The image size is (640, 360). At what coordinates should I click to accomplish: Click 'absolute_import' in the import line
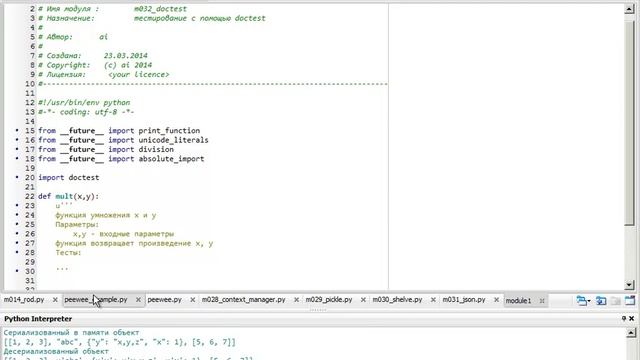[171, 159]
